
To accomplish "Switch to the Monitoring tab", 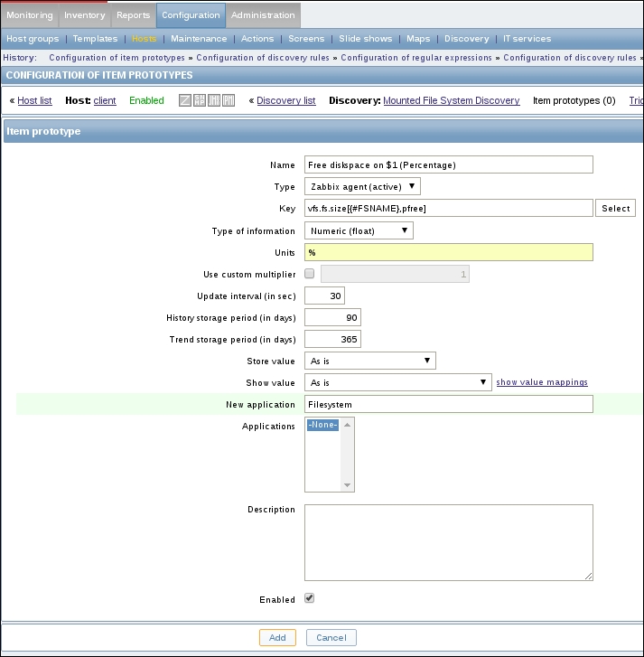I will point(30,14).
